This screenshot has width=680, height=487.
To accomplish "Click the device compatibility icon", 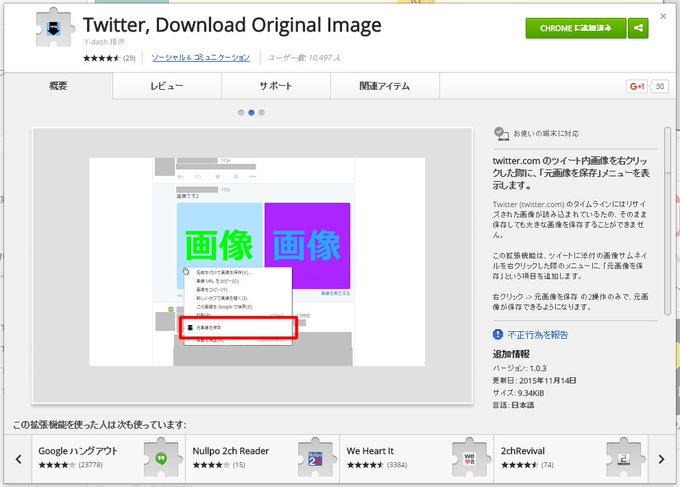I will (501, 134).
